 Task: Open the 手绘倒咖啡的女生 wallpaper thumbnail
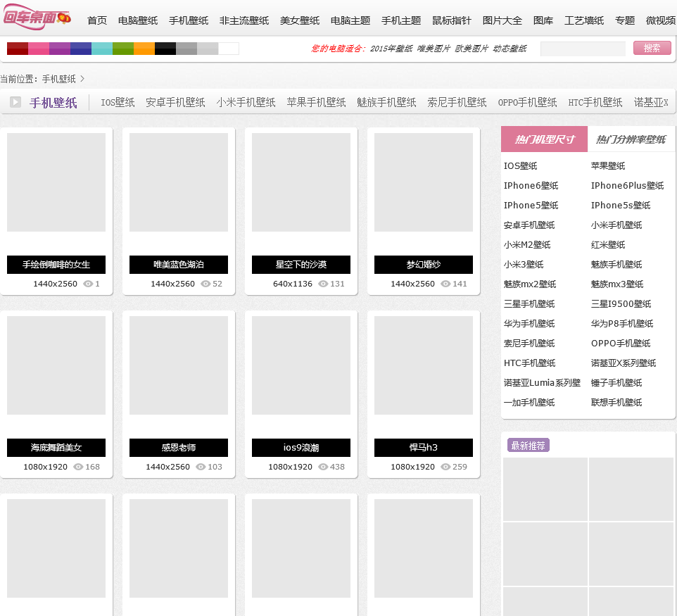point(56,182)
